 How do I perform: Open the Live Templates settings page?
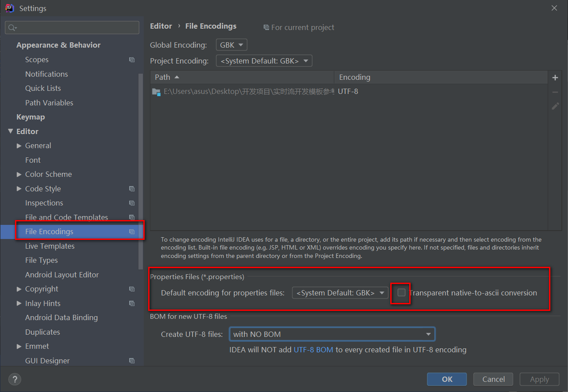(50, 246)
